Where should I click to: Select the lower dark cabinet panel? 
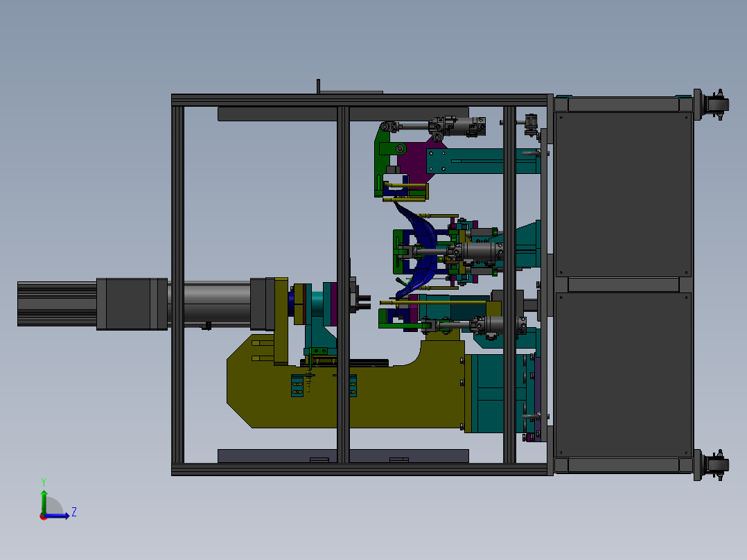click(x=624, y=374)
